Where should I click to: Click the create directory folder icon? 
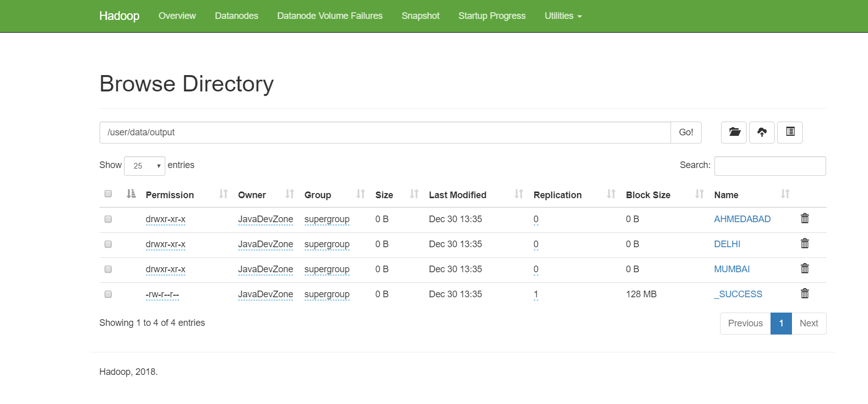tap(734, 132)
